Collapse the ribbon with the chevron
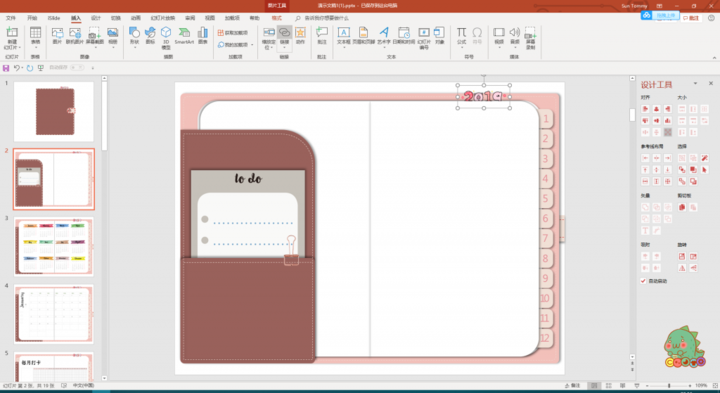 (x=714, y=57)
